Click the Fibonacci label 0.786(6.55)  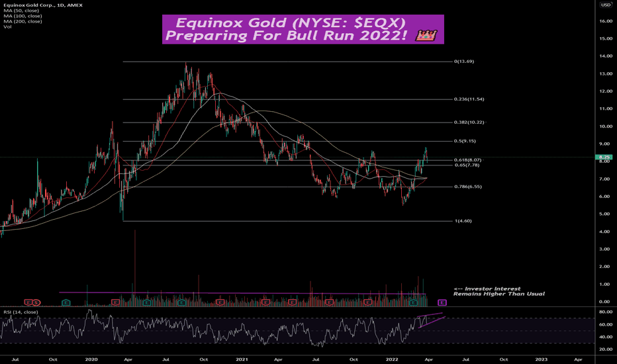click(x=468, y=187)
